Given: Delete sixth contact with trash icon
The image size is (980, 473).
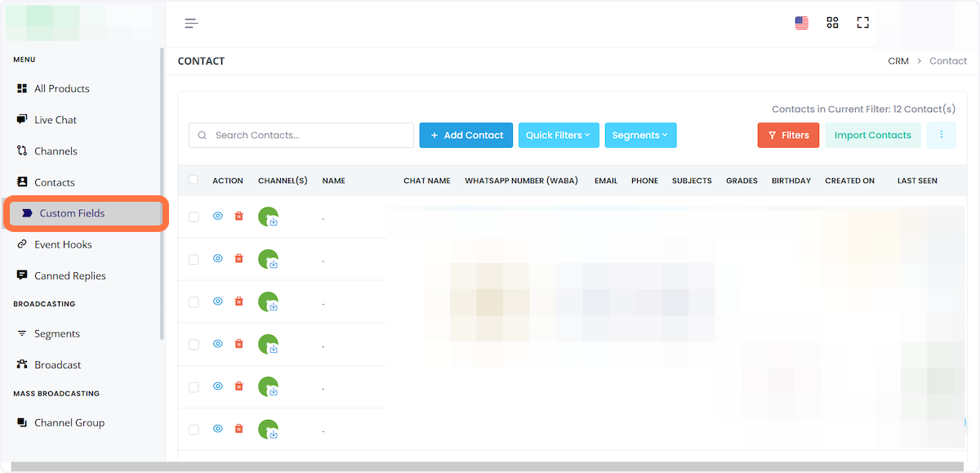Looking at the screenshot, I should [x=239, y=428].
